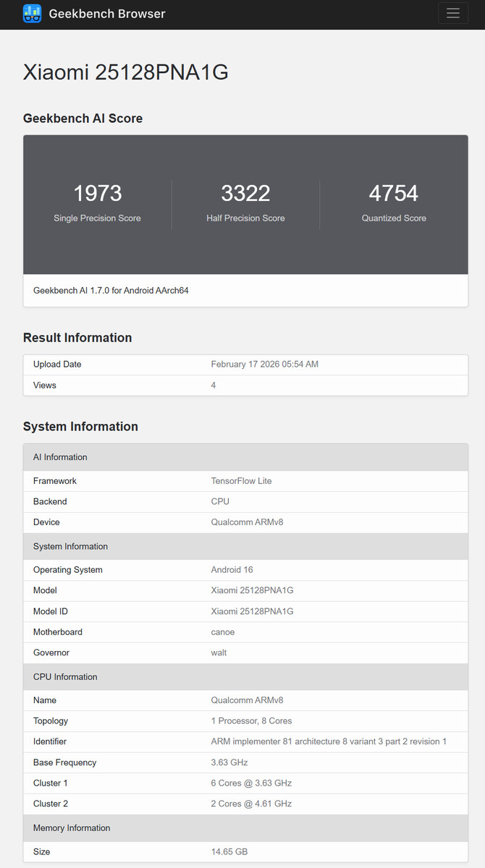Viewport: 485px width, 868px height.
Task: Click the Views count row
Action: coord(245,386)
